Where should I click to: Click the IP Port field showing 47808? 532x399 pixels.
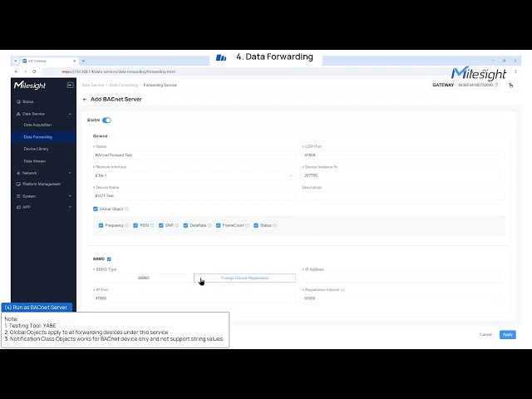pyautogui.click(x=194, y=298)
